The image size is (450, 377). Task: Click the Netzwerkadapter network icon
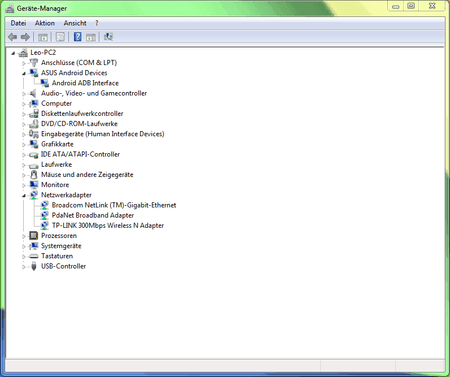34,195
